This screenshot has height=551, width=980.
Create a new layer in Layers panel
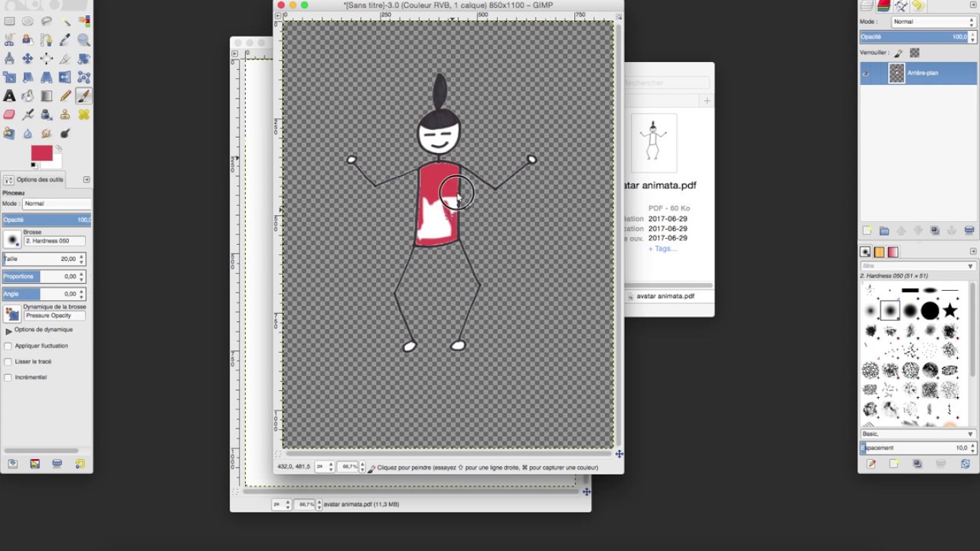point(867,230)
